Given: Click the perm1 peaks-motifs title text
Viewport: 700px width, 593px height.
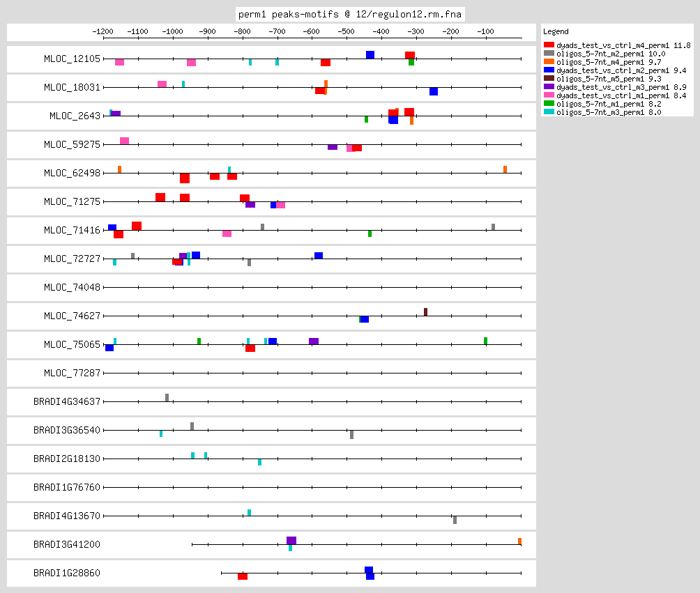Looking at the screenshot, I should [x=350, y=13].
